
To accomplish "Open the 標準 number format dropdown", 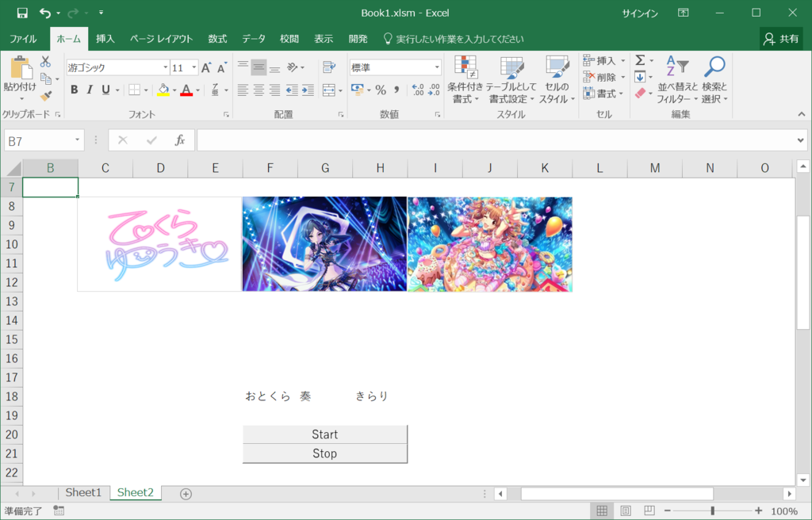I will [437, 67].
